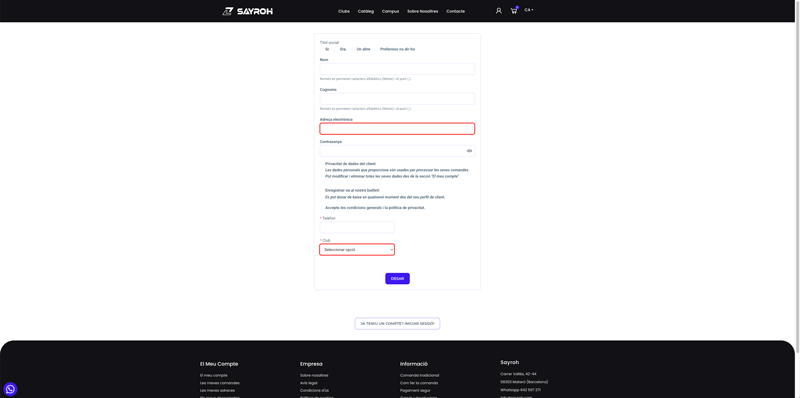Select Prefereixo no dir-ho radio option
The height and width of the screenshot is (398, 800).
(x=377, y=49)
